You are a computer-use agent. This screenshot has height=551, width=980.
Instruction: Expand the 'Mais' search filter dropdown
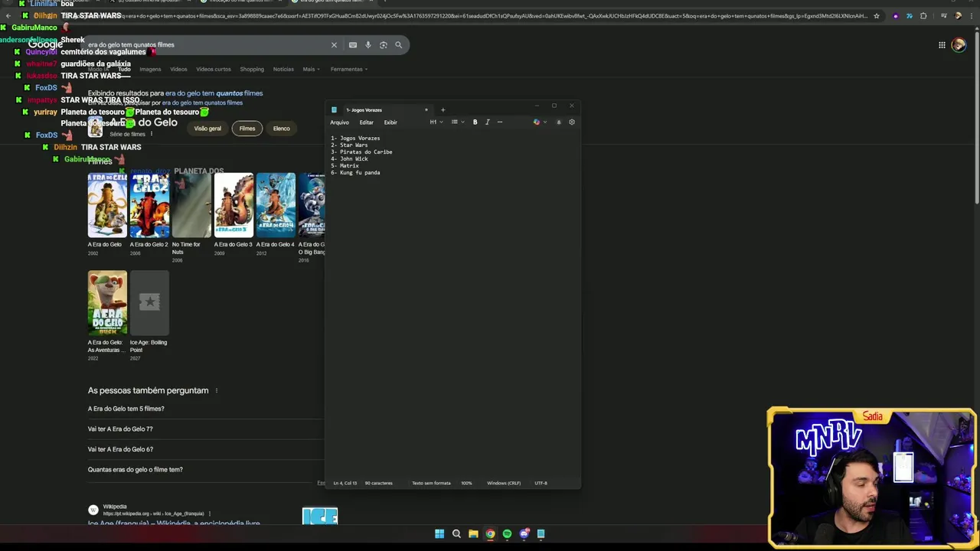311,69
